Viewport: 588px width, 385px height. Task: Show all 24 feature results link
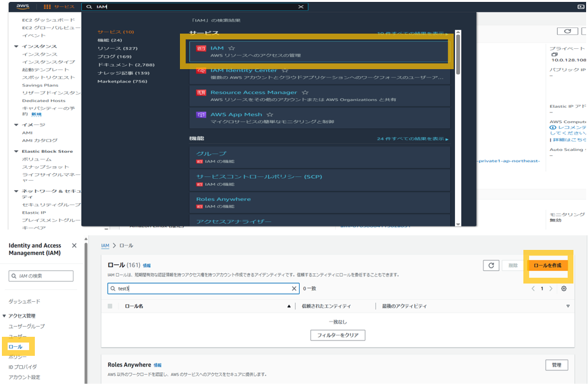click(x=412, y=139)
